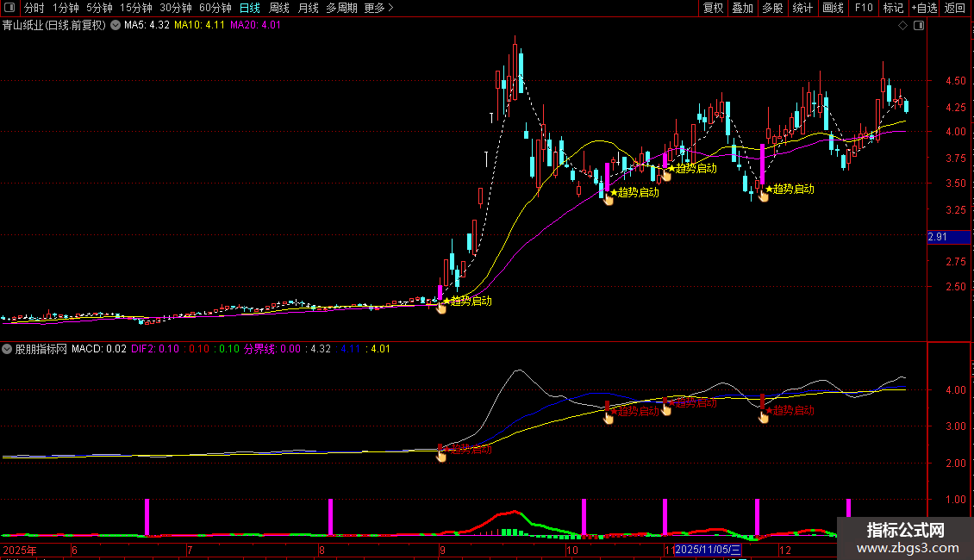Select the 15分钟 period tab
The height and width of the screenshot is (560, 974).
pos(136,8)
